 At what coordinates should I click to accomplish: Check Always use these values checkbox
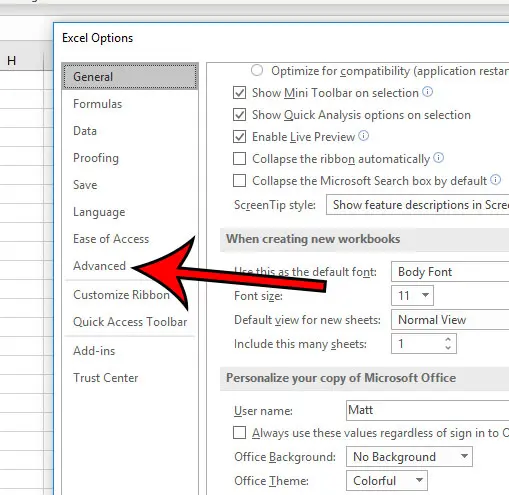239,433
